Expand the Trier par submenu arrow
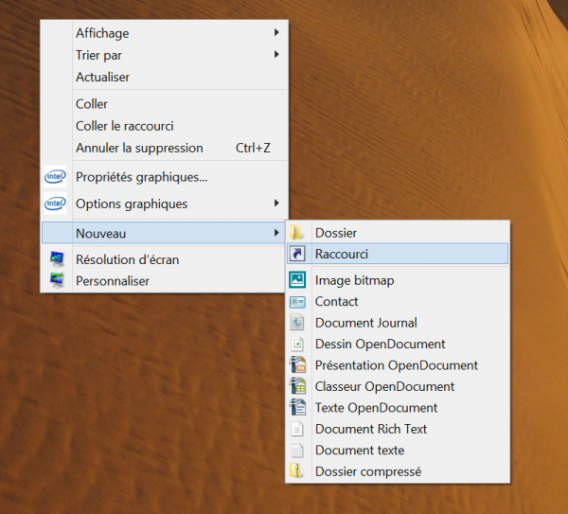Screen dimensions: 568x514 pyautogui.click(x=276, y=54)
